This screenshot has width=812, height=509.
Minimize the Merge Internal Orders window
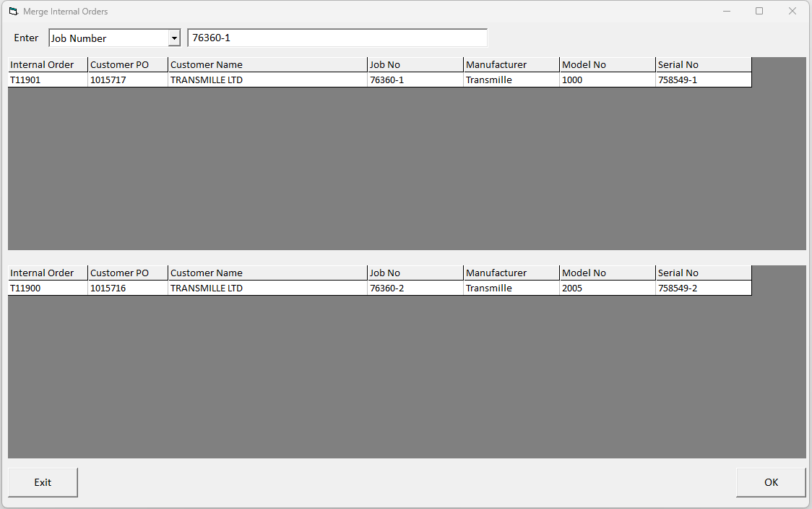tap(727, 11)
